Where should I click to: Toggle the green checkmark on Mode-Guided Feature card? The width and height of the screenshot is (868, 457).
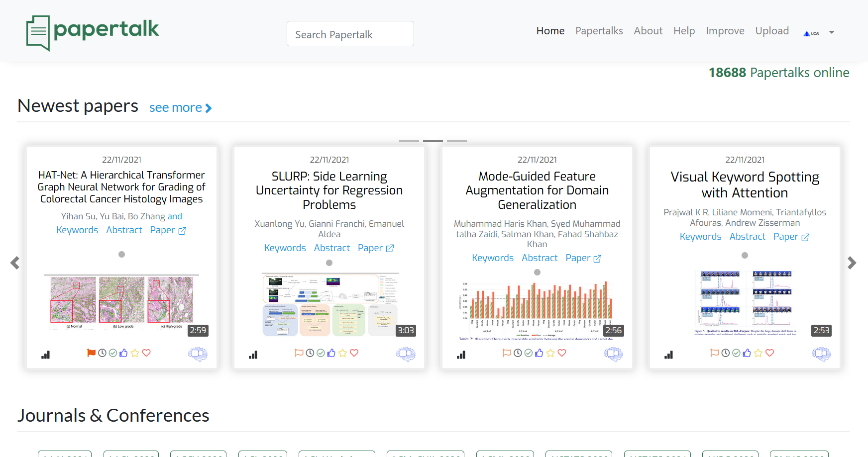pos(528,353)
